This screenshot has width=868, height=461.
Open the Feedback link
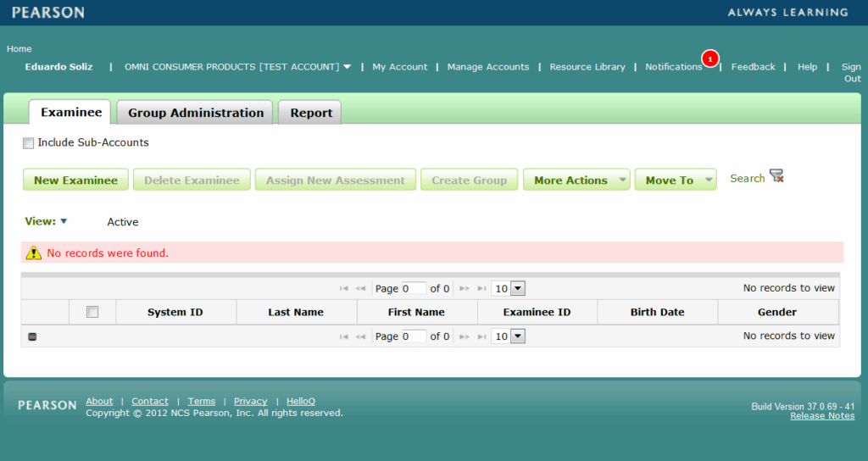tap(753, 66)
